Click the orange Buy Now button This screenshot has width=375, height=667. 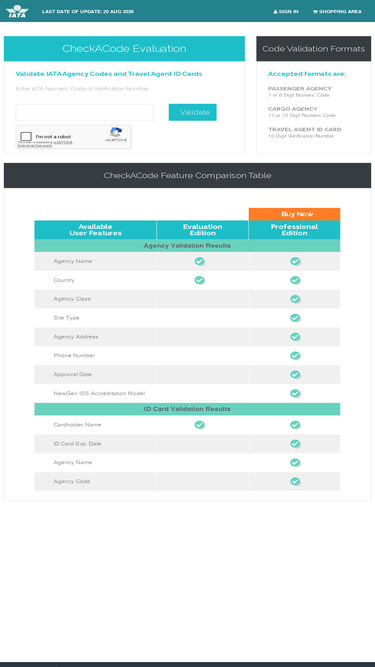tap(294, 214)
